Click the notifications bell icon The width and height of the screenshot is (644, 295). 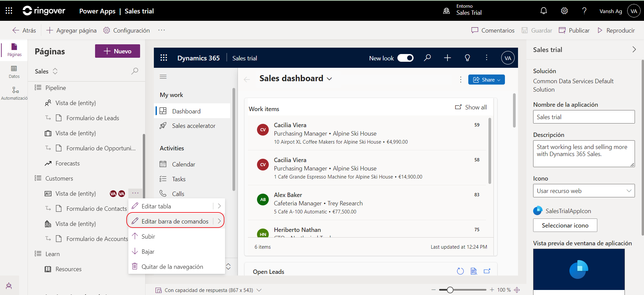click(544, 11)
